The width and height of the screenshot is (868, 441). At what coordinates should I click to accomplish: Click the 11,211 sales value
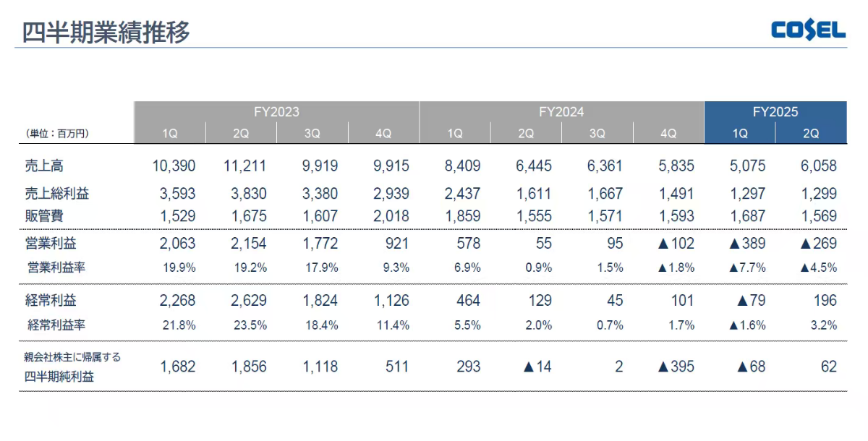[244, 166]
